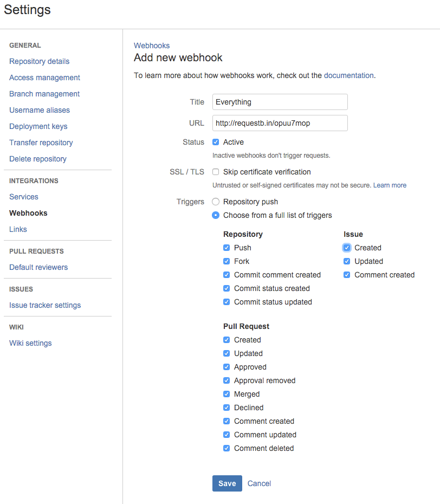
Task: Click the Title text field
Action: click(x=280, y=102)
